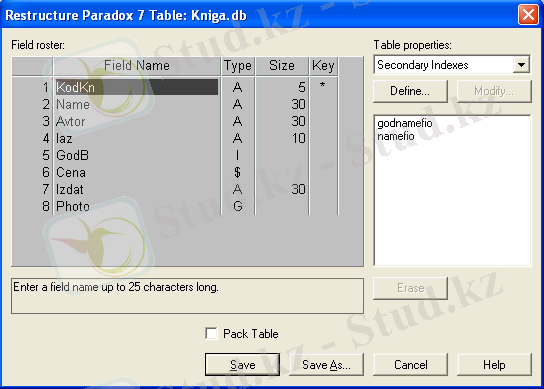Select the godnamefio secondary index
Viewport: 544px width, 389px height.
point(405,123)
